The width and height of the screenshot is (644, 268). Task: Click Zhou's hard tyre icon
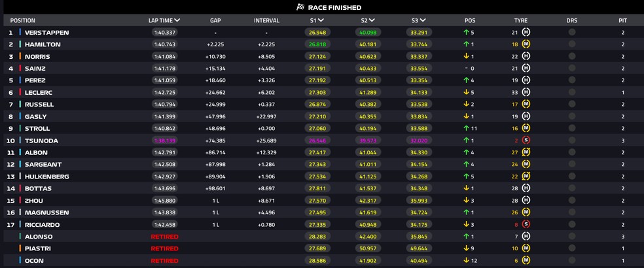[x=526, y=200]
